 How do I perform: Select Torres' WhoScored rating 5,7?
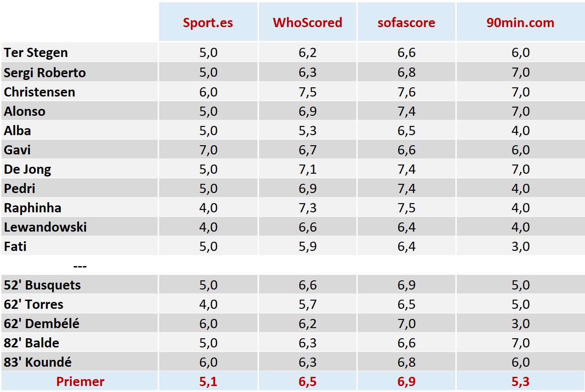click(307, 304)
